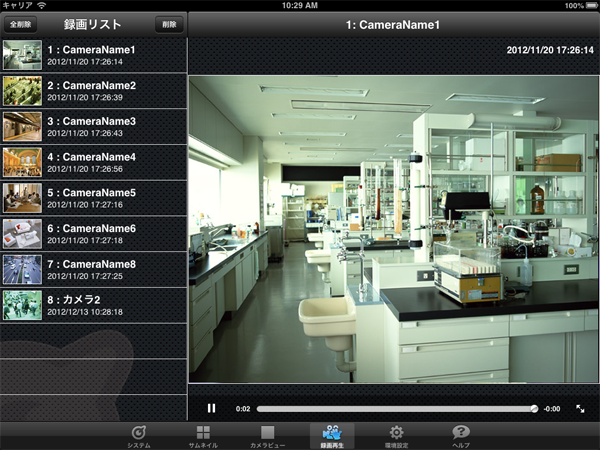
Task: Click thumbnail of 7 : CameraName8
Action: [22, 270]
